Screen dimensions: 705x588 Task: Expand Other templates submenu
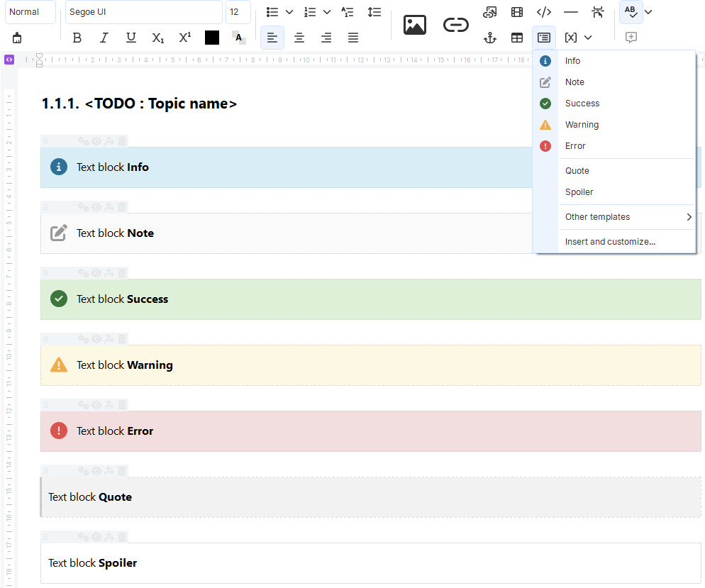tap(614, 217)
